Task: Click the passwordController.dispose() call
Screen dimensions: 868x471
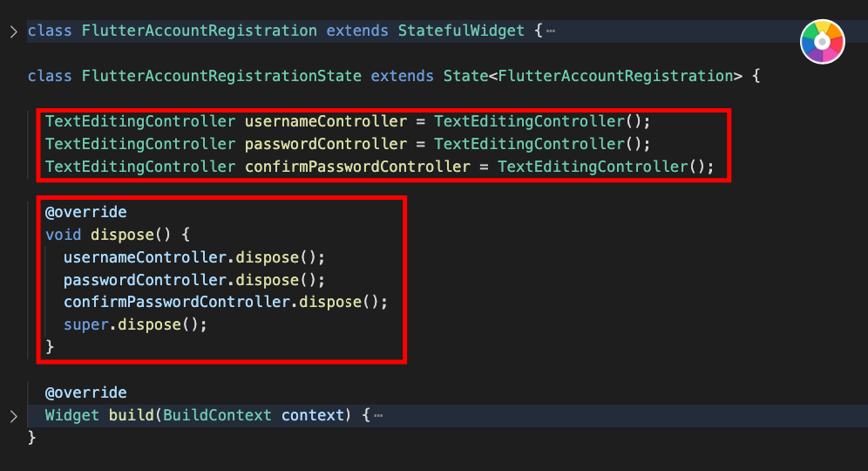Action: click(x=193, y=280)
